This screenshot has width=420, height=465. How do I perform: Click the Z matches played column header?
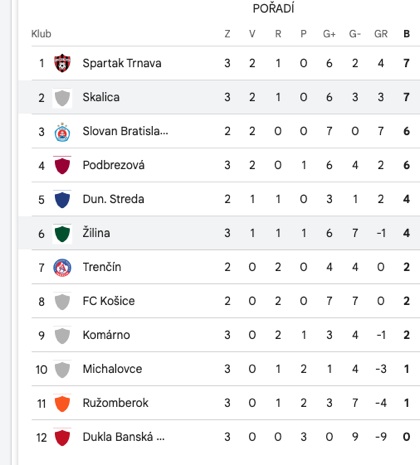227,34
